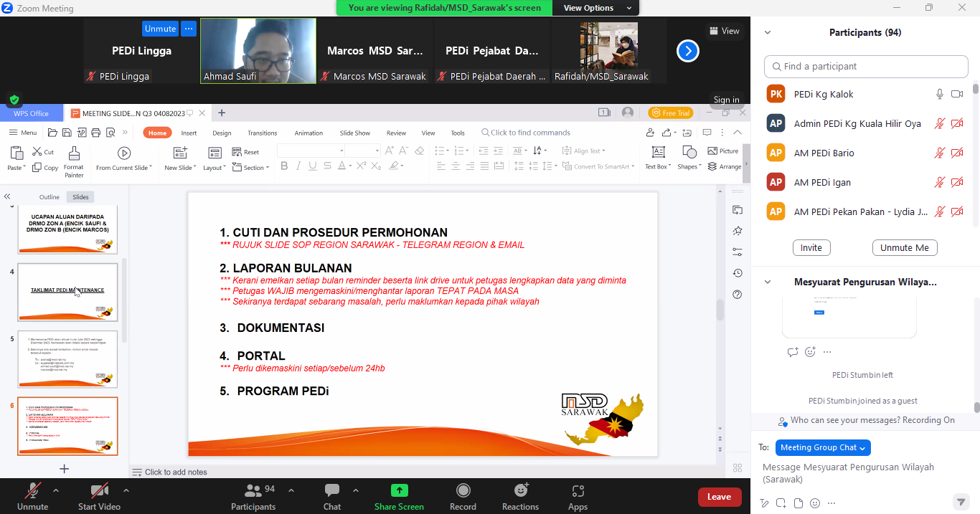This screenshot has width=980, height=514.
Task: Collapse the Participants (94) panel
Action: point(768,33)
